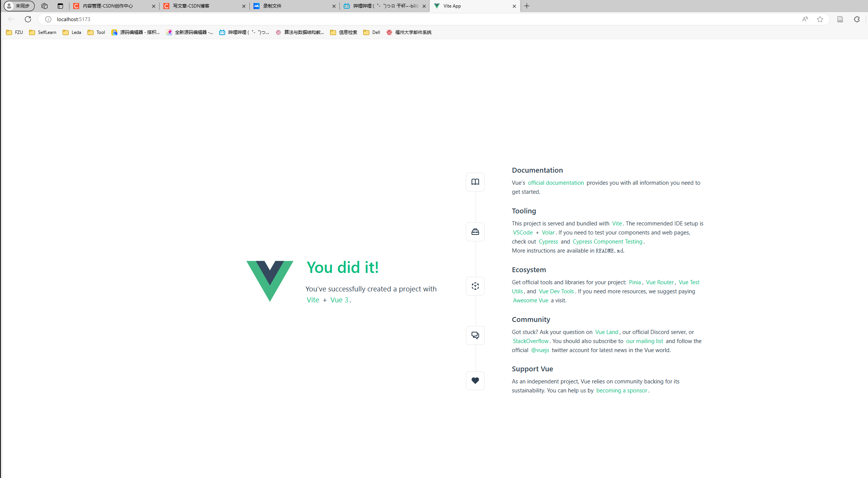The image size is (868, 478).
Task: Open the Awesome Vue link
Action: 530,300
